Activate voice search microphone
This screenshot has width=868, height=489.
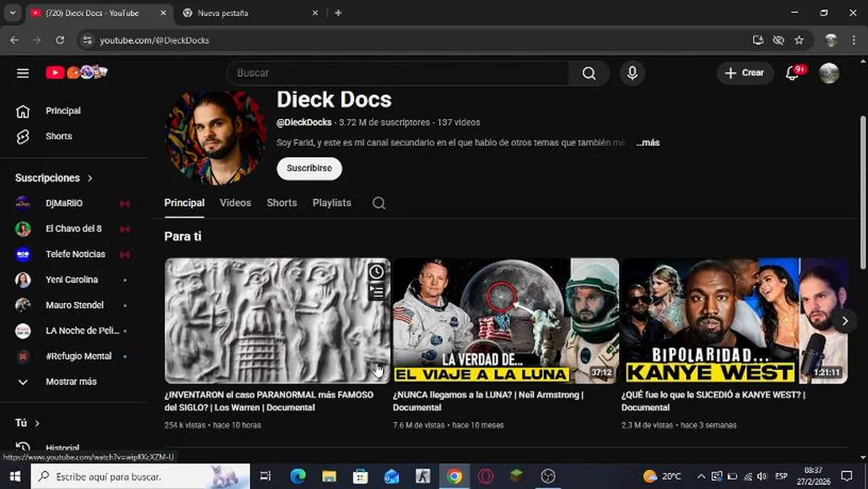coord(632,73)
